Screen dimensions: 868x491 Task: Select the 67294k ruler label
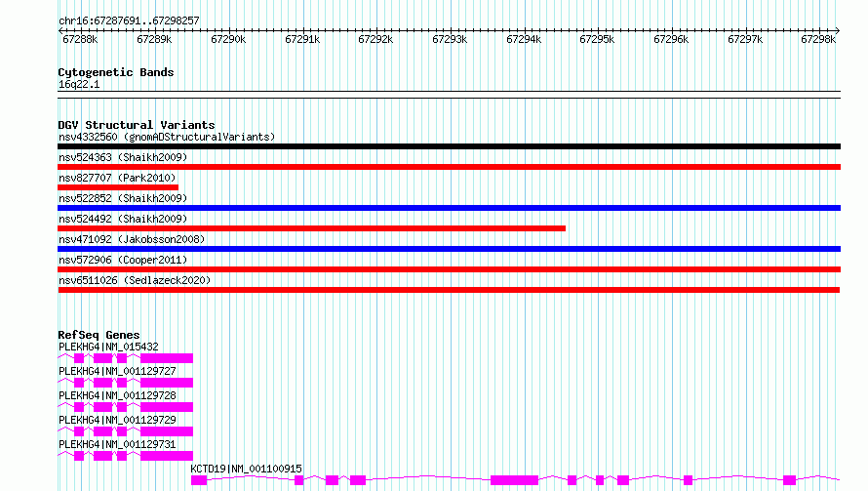[524, 39]
